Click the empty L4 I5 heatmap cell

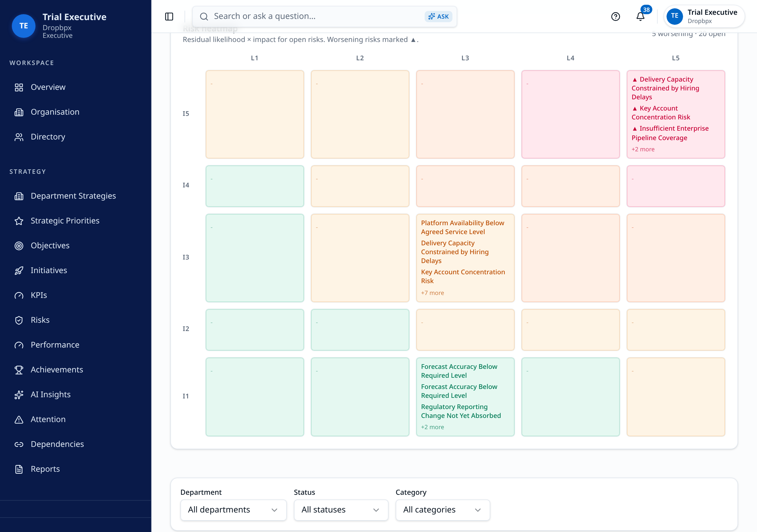click(570, 114)
